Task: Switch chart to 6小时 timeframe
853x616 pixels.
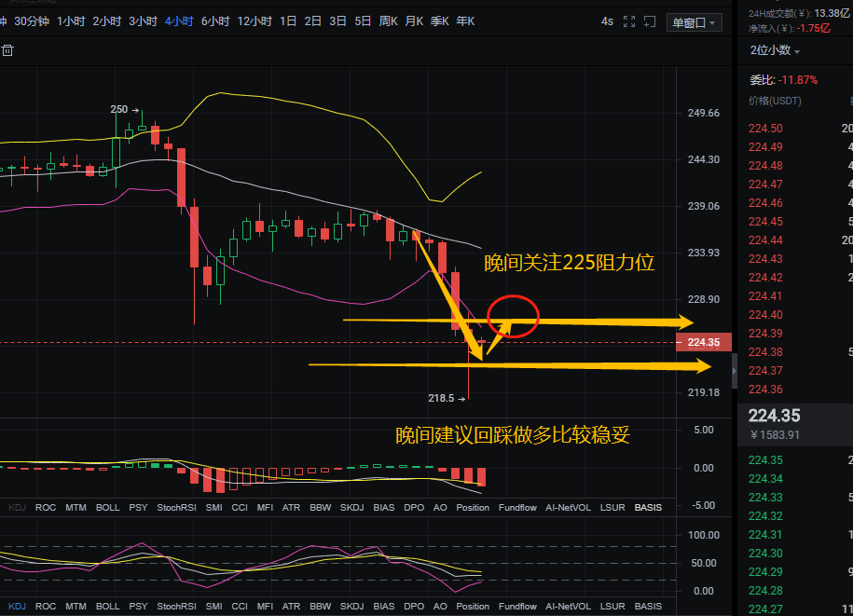Action: point(215,21)
